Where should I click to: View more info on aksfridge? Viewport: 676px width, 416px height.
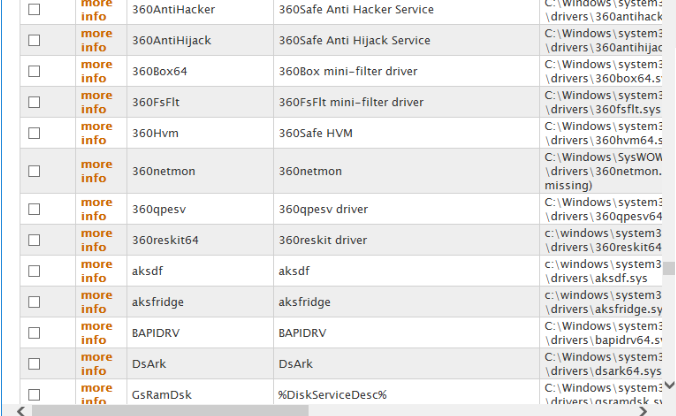tap(97, 302)
